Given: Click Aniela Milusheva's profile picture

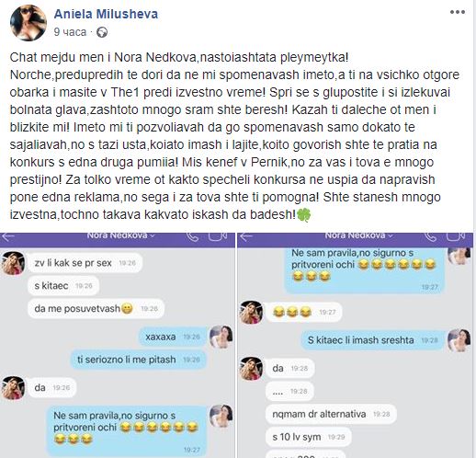Looking at the screenshot, I should [x=28, y=23].
